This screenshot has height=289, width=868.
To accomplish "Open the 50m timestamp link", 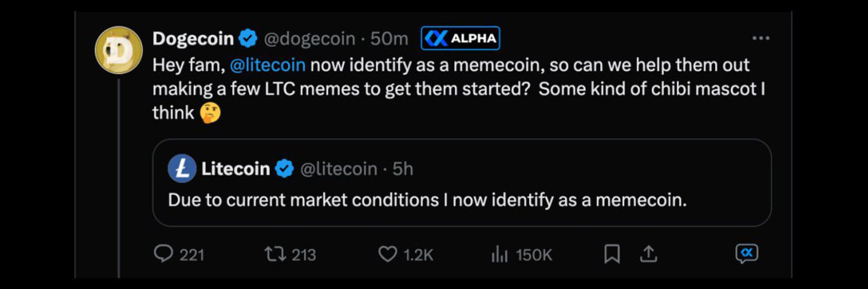I will pos(389,39).
